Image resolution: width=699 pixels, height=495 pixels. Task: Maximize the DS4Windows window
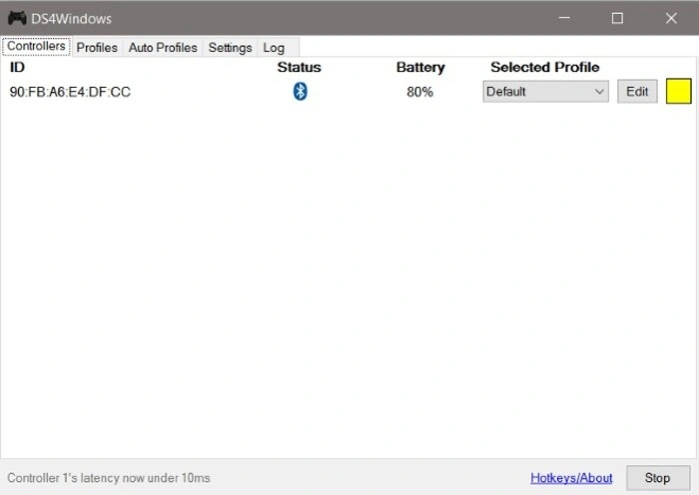tap(617, 18)
